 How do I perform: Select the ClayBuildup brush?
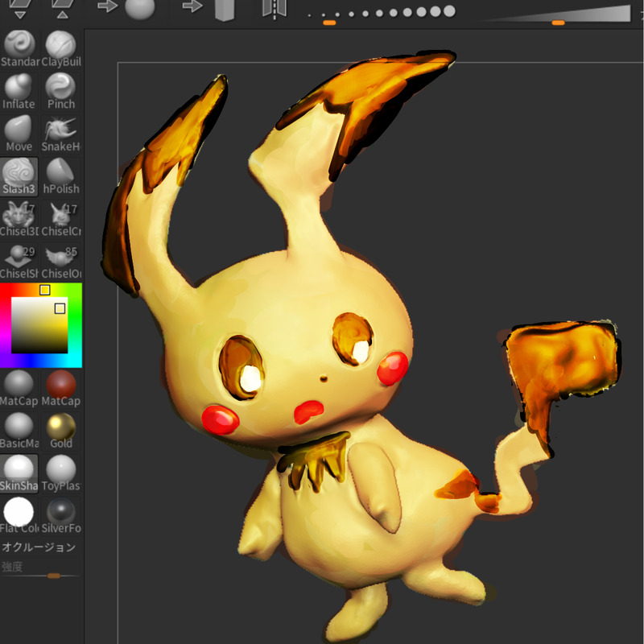click(x=61, y=49)
